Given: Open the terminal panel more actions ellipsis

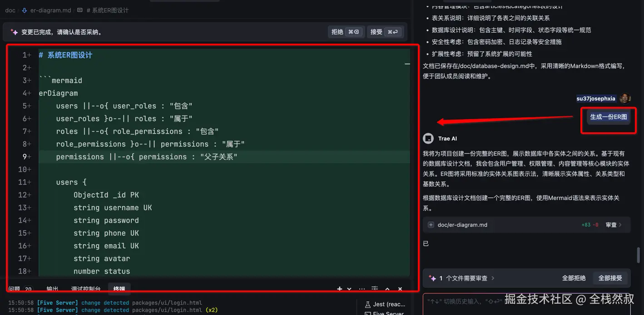Looking at the screenshot, I should point(362,289).
